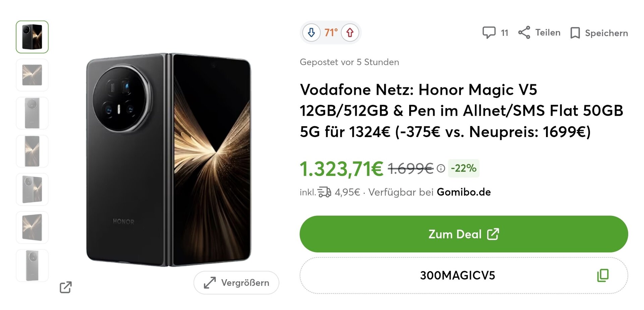Select the third grey back thumbnail

coord(32,113)
